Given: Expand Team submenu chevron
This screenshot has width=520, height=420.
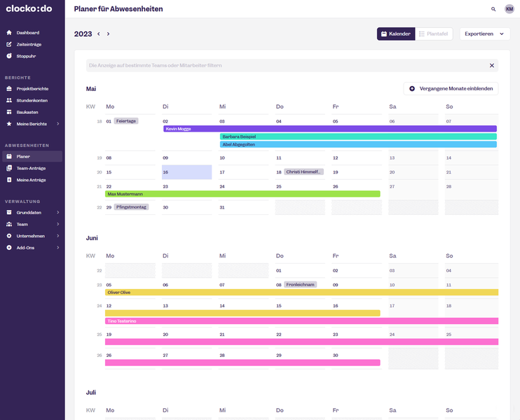Looking at the screenshot, I should pos(57,224).
